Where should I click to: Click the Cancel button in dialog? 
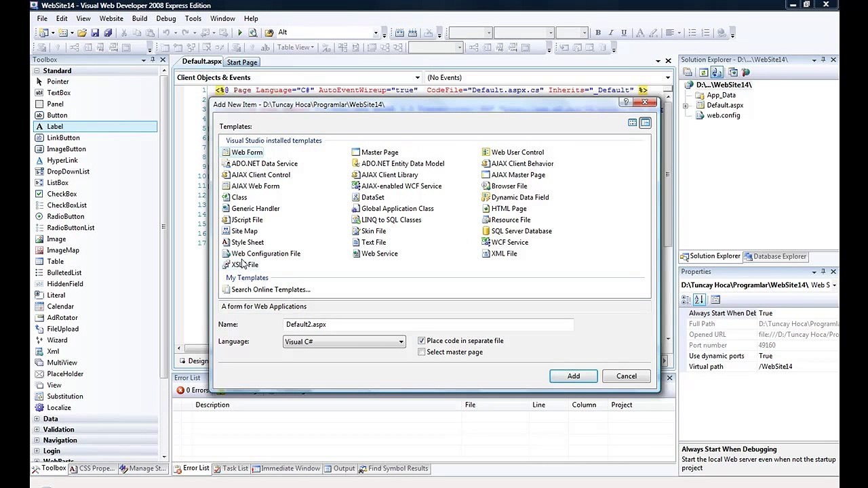[x=627, y=376]
